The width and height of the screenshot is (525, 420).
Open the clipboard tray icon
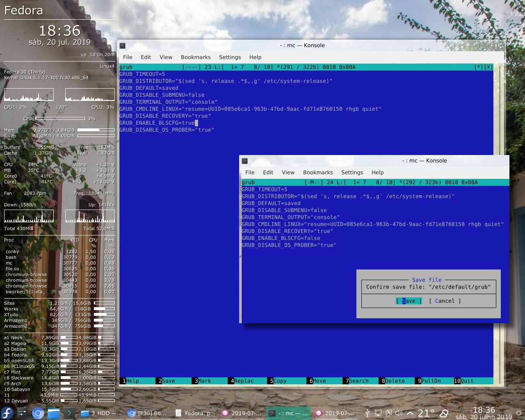[x=388, y=413]
